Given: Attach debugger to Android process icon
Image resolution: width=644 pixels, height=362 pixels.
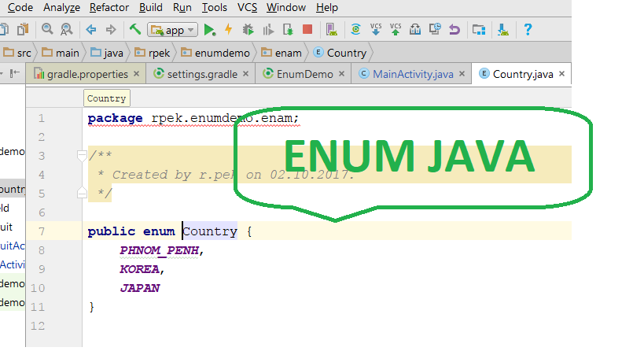Looking at the screenshot, I should tap(288, 30).
